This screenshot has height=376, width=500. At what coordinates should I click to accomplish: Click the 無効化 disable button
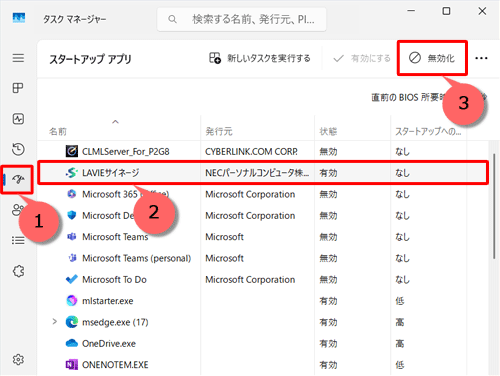click(x=432, y=58)
